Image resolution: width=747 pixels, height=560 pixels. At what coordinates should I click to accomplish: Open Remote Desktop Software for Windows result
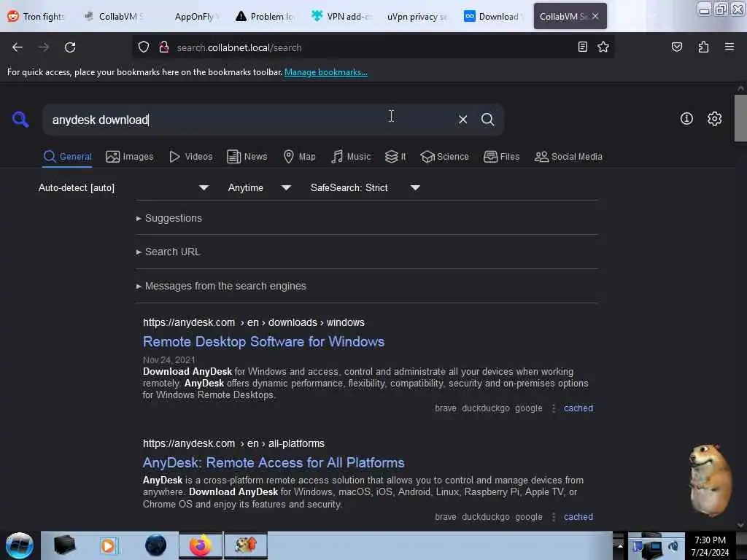point(263,341)
